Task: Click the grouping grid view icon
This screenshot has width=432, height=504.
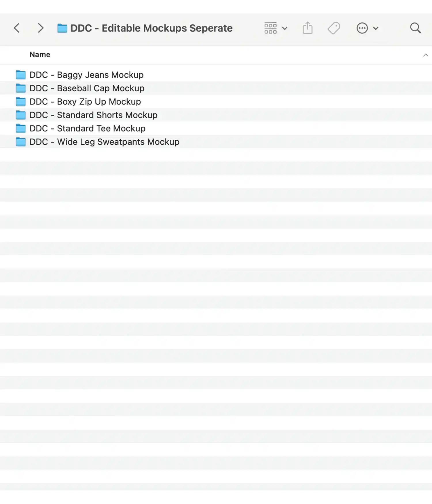Action: tap(270, 28)
